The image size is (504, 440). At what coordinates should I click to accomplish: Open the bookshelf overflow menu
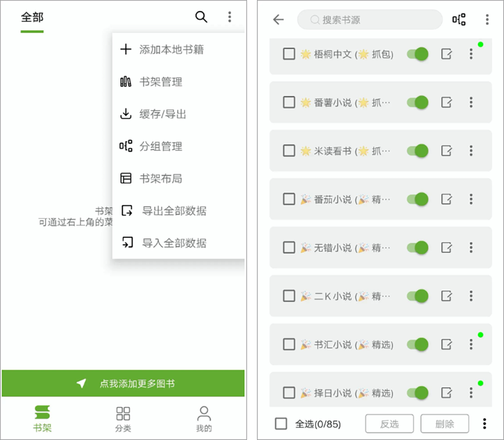tap(230, 17)
